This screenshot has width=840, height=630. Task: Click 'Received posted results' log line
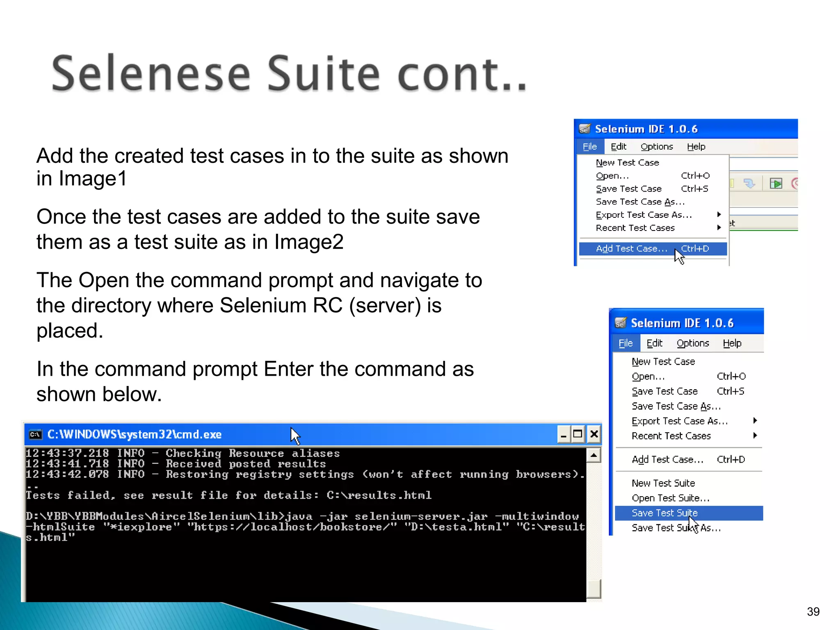pyautogui.click(x=176, y=463)
